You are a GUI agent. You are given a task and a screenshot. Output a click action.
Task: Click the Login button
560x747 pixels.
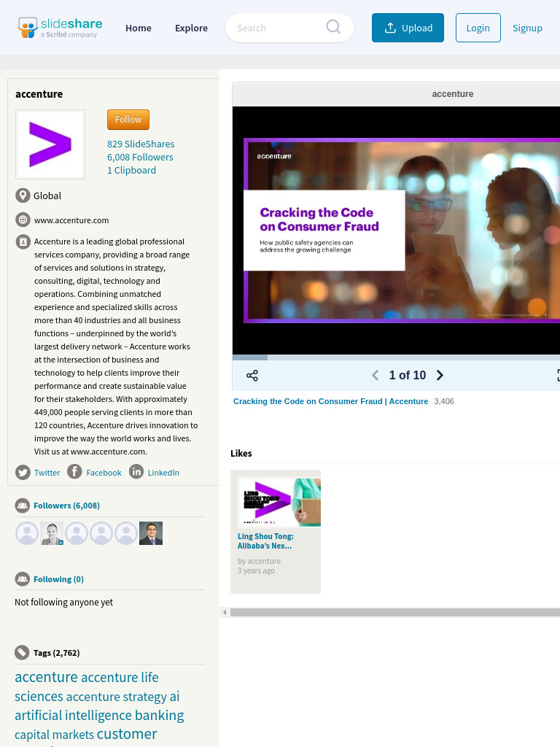point(478,28)
